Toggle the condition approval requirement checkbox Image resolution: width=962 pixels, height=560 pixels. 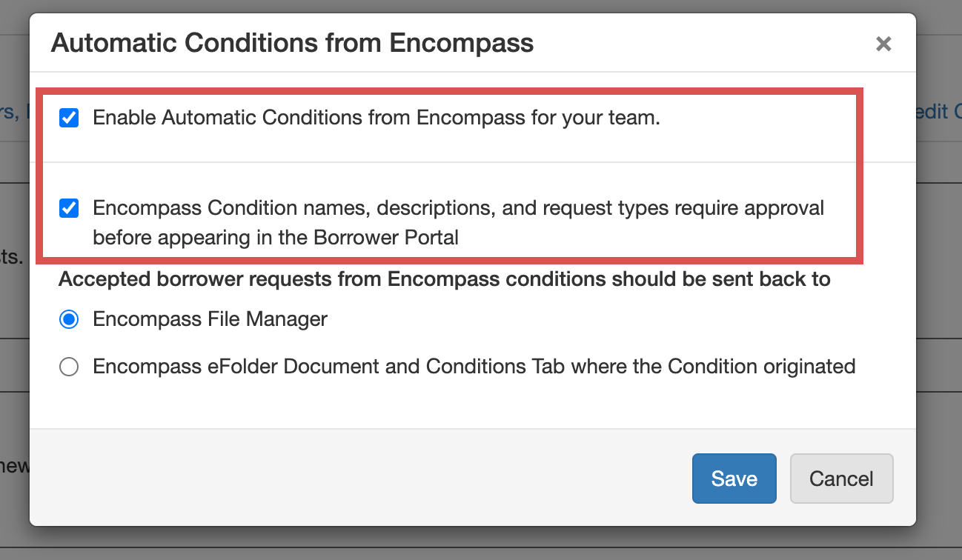69,208
